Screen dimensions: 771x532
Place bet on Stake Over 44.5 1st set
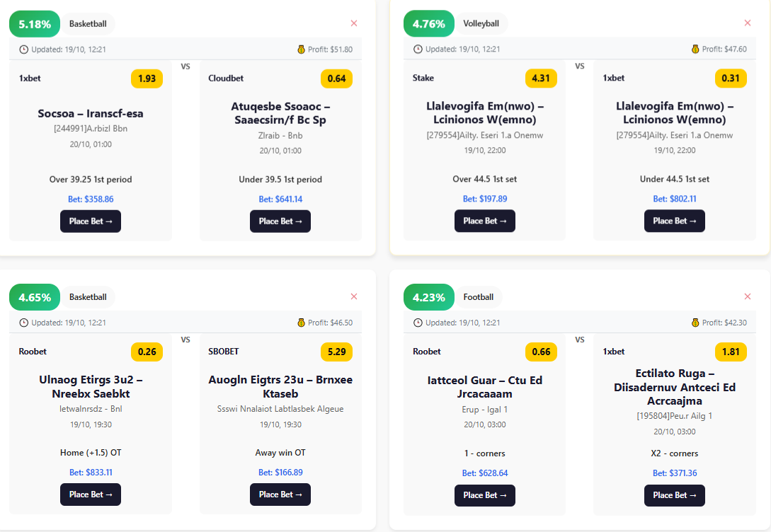485,221
